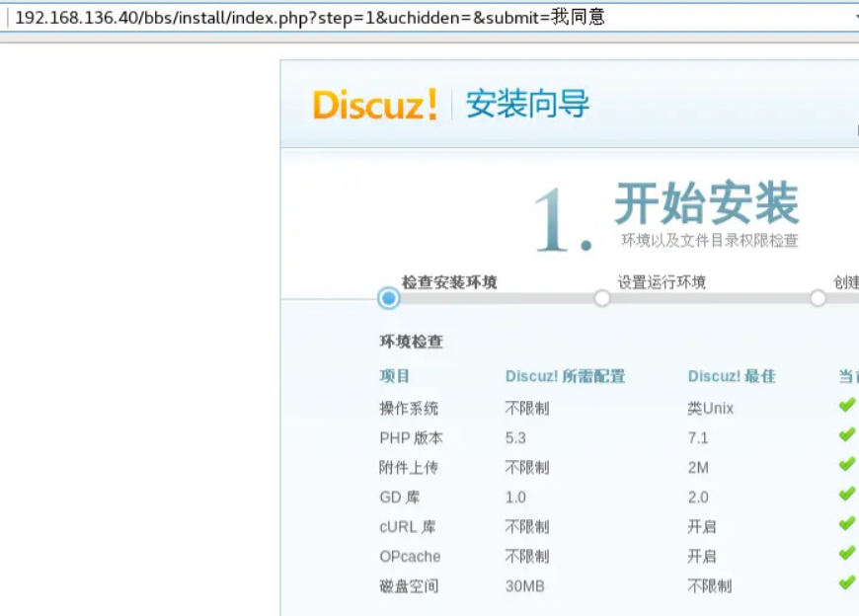Click the Discuz! 最佳 column header

click(x=732, y=376)
